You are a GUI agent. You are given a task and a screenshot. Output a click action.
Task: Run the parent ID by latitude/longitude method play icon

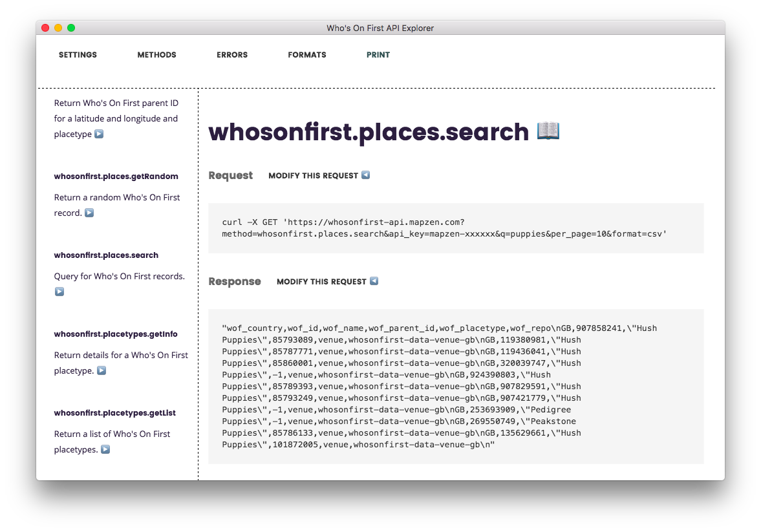(x=99, y=134)
